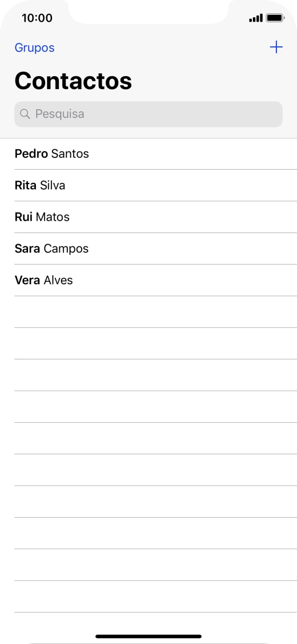Screen dimensions: 297x644
Task: Activate the search bar to type a query
Action: [147, 114]
